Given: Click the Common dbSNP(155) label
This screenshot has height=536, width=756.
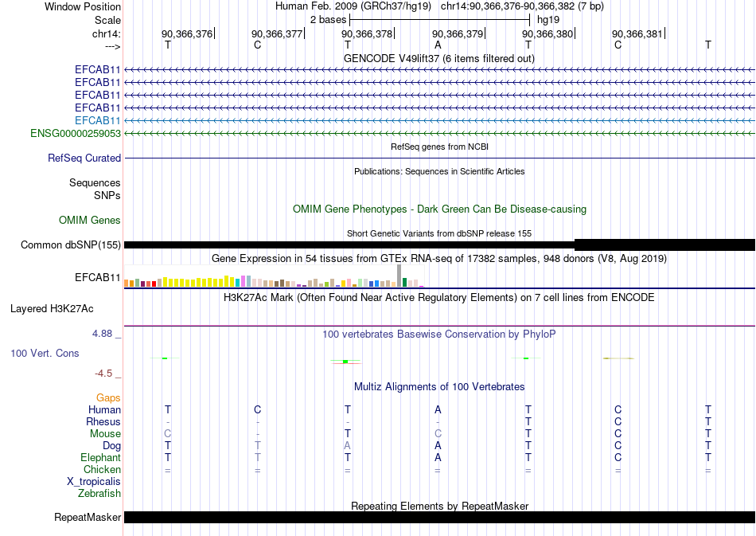Looking at the screenshot, I should [x=70, y=245].
